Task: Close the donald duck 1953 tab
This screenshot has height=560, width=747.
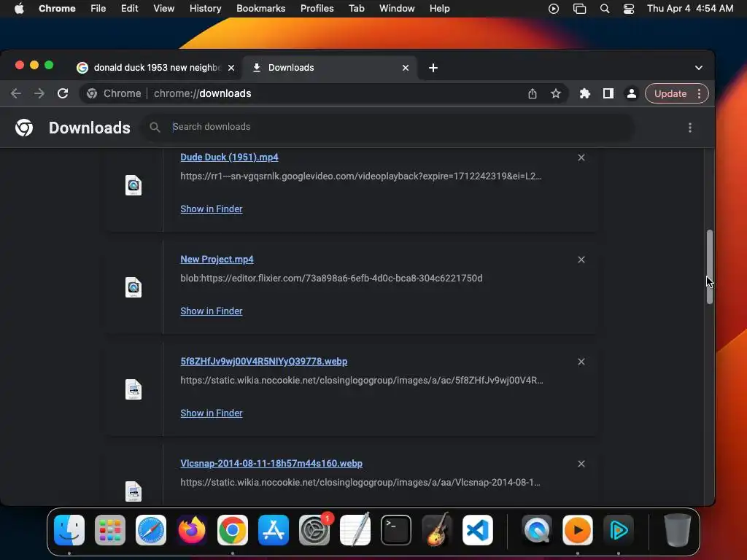Action: pyautogui.click(x=231, y=68)
